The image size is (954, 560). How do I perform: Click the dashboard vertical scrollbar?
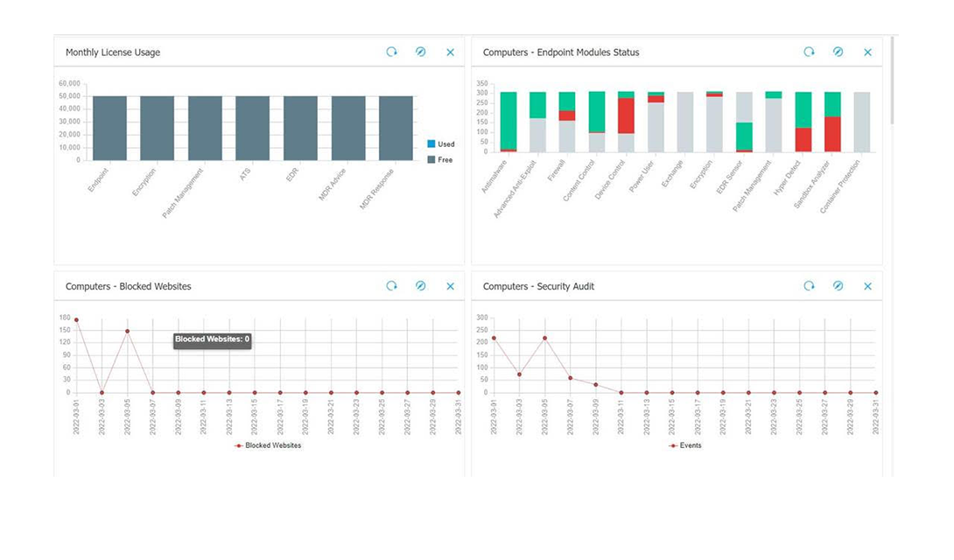pyautogui.click(x=893, y=79)
